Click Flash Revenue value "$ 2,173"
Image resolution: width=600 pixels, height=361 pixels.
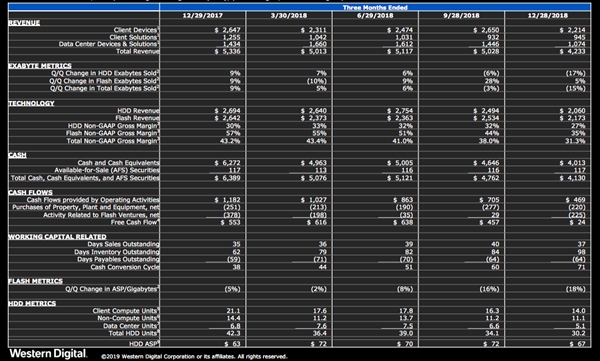[572, 118]
